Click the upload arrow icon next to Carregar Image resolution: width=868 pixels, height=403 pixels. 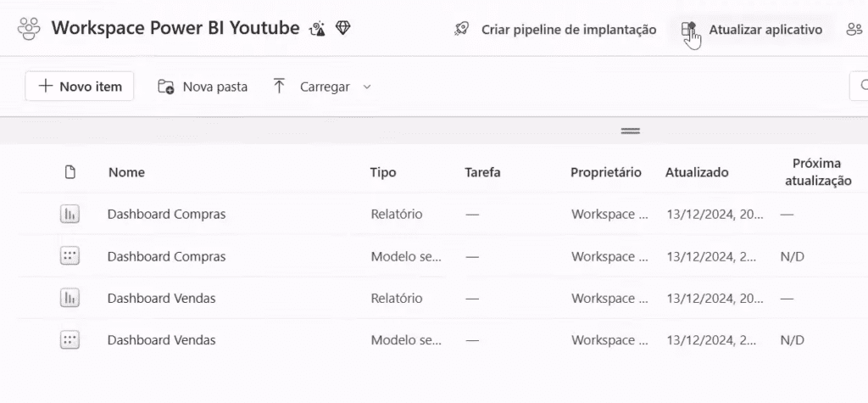coord(280,86)
